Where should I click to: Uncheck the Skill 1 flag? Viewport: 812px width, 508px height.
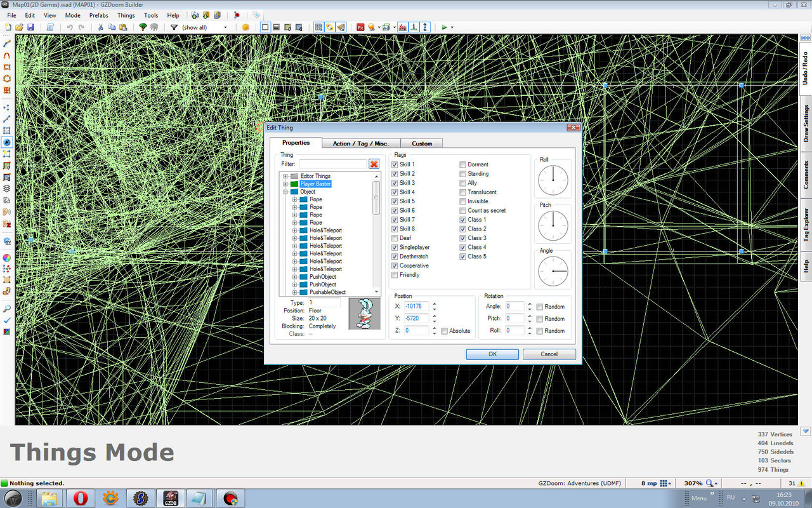(x=395, y=164)
